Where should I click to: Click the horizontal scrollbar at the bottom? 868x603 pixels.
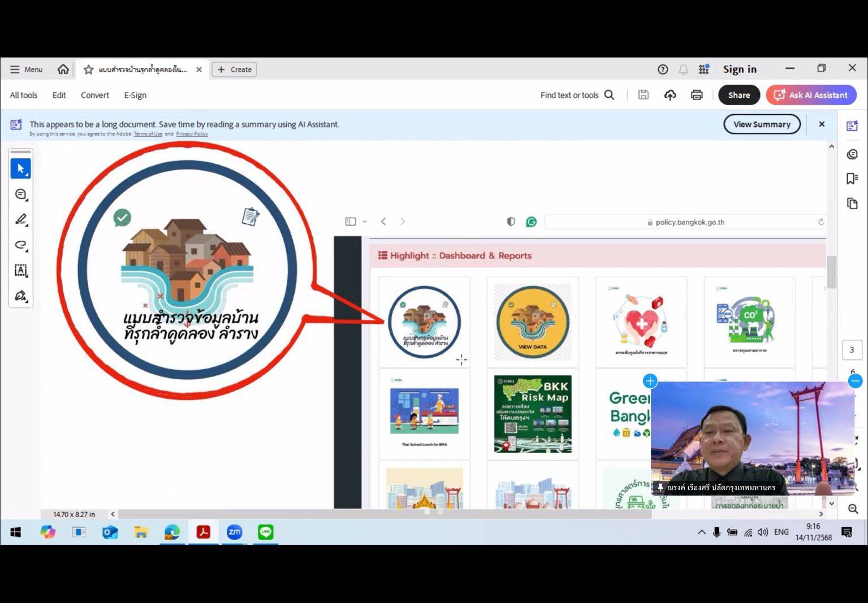(x=385, y=514)
